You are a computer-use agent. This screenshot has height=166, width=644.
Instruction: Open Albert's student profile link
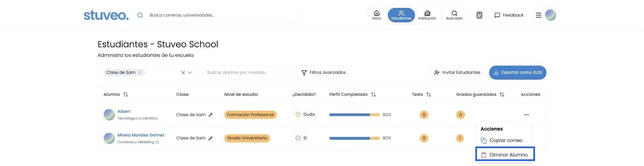click(x=124, y=111)
